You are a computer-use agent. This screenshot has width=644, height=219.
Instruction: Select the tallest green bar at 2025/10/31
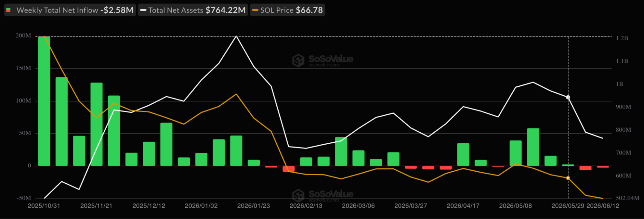click(44, 101)
